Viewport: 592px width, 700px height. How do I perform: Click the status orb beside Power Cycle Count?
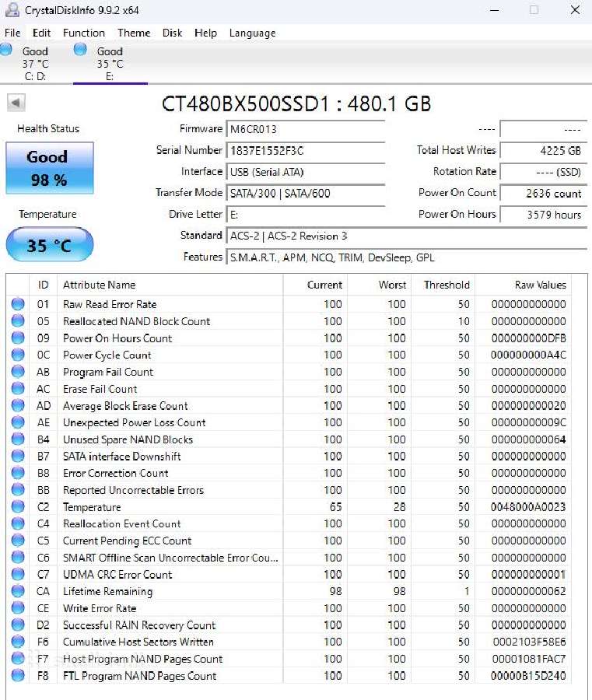(x=18, y=355)
